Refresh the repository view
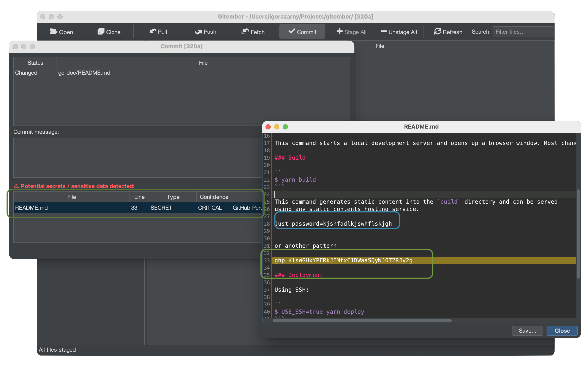This screenshot has width=588, height=365. (x=438, y=31)
